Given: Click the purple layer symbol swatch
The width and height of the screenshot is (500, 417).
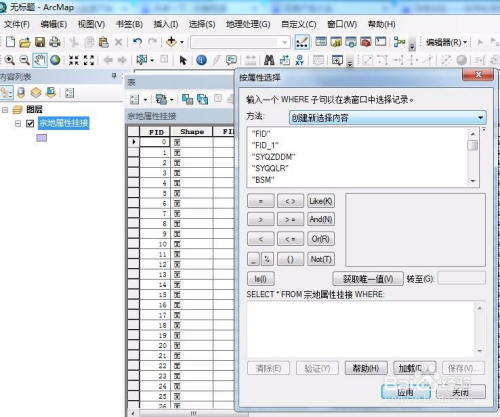Looking at the screenshot, I should [41, 138].
